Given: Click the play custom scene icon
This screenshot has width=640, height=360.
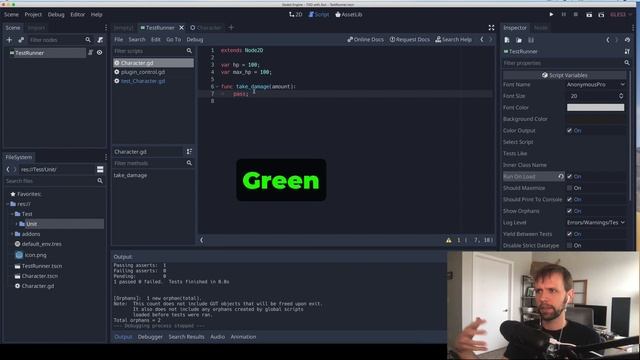Looking at the screenshot, I should [601, 15].
